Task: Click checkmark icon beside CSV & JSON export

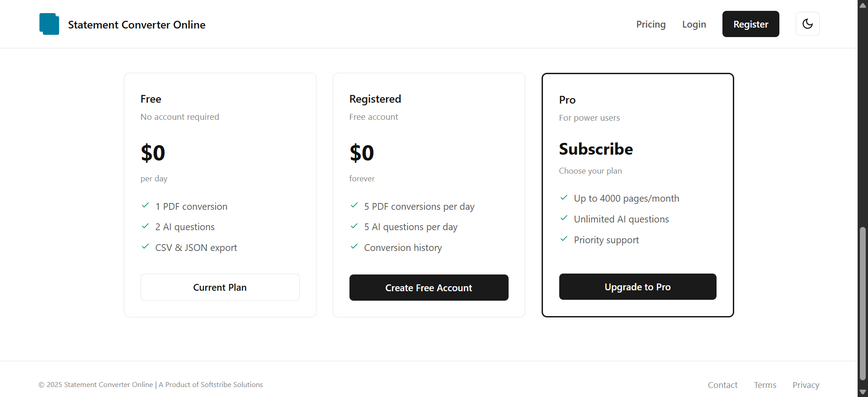Action: coord(146,247)
